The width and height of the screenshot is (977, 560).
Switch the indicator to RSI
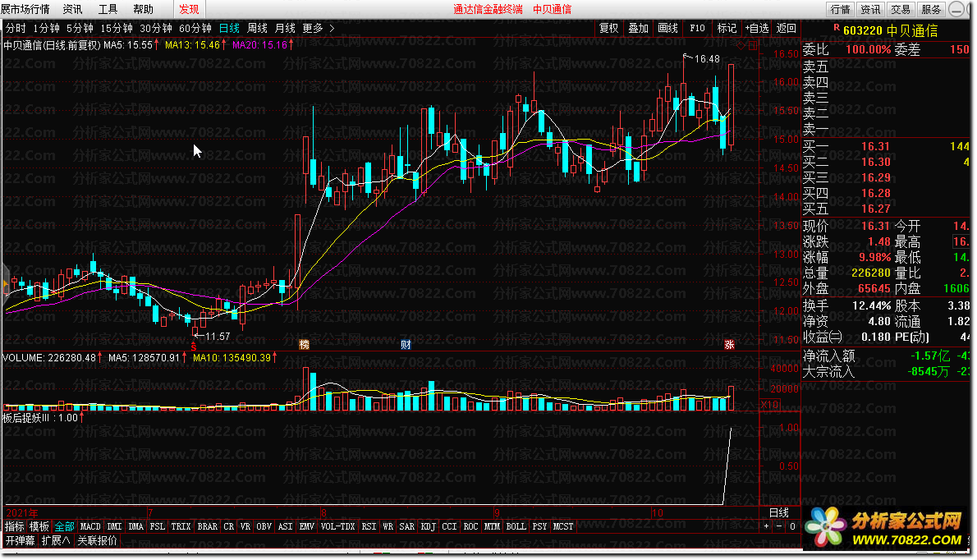click(x=369, y=526)
